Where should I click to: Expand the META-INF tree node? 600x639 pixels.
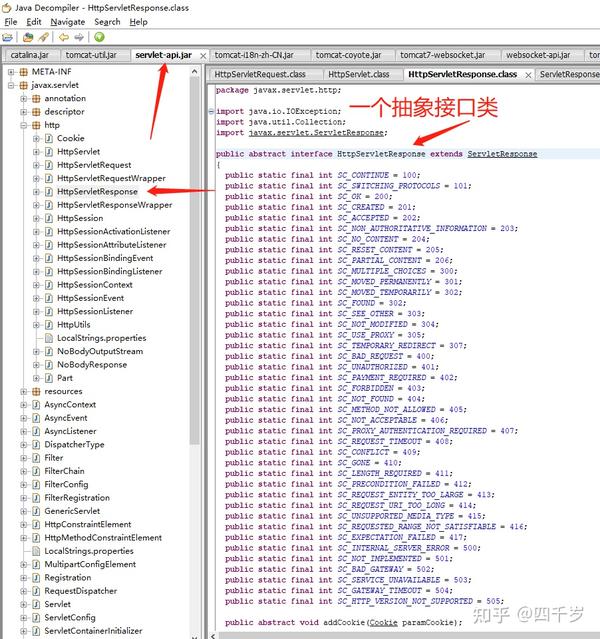11,72
